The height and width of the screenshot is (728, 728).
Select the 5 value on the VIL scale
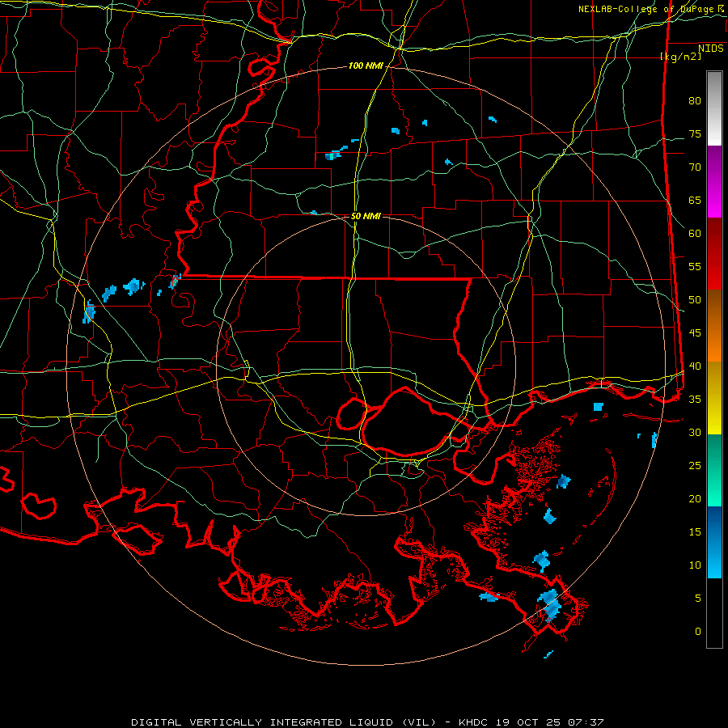click(x=698, y=598)
